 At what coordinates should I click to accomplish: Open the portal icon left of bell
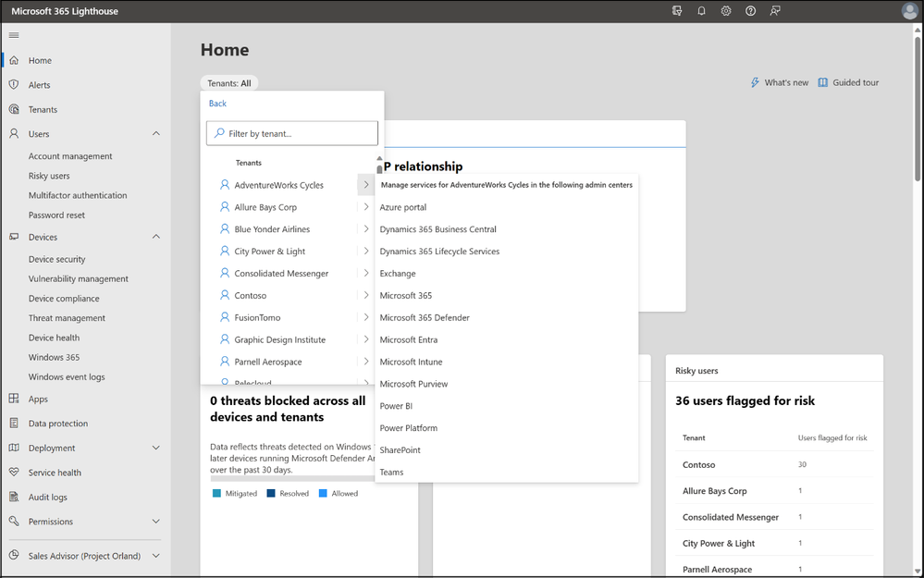pyautogui.click(x=677, y=11)
